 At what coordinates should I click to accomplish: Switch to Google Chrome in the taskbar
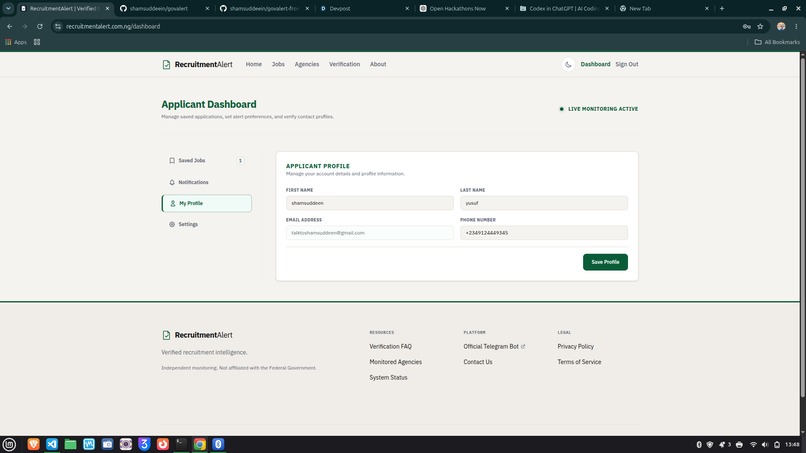pyautogui.click(x=199, y=444)
